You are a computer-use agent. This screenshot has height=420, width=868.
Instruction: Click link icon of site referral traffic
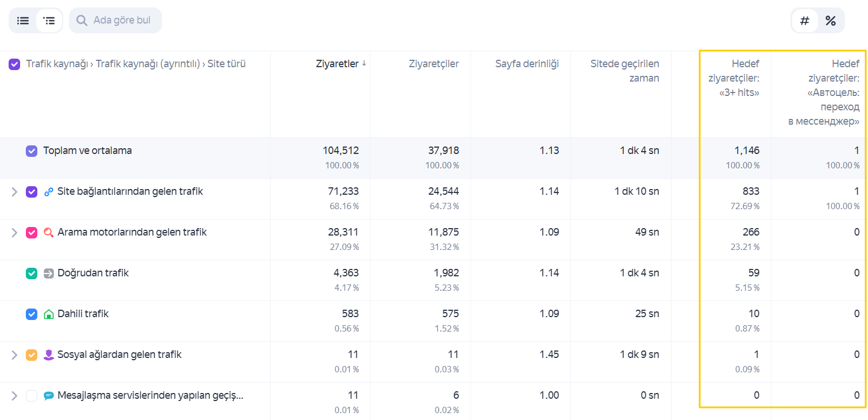pos(49,192)
